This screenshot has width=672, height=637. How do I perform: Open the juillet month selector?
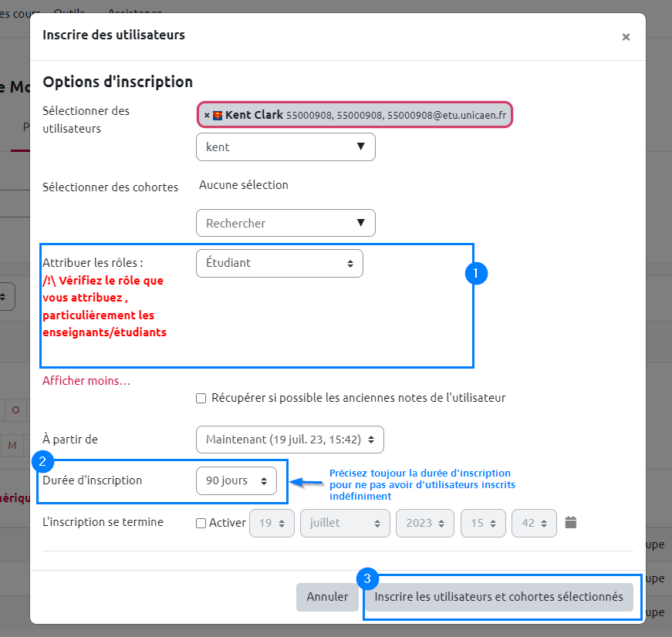click(x=345, y=523)
